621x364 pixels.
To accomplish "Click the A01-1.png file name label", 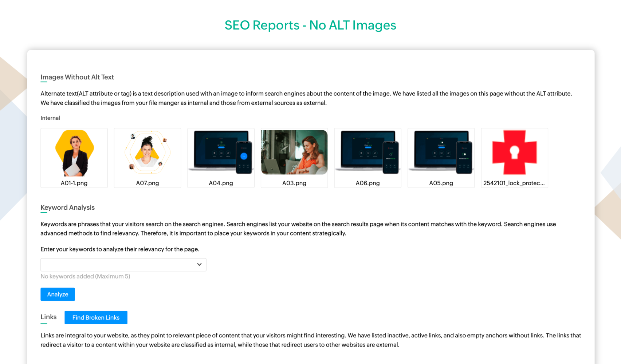I will pyautogui.click(x=74, y=183).
